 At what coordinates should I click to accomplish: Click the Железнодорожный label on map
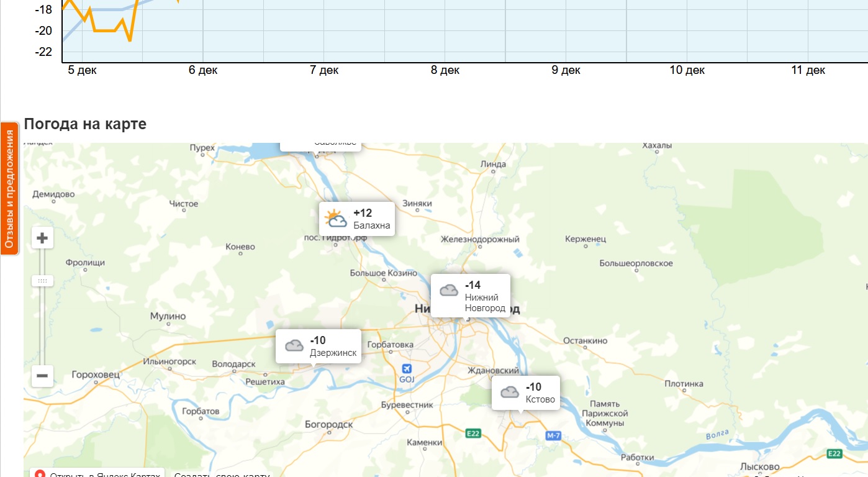pos(480,239)
